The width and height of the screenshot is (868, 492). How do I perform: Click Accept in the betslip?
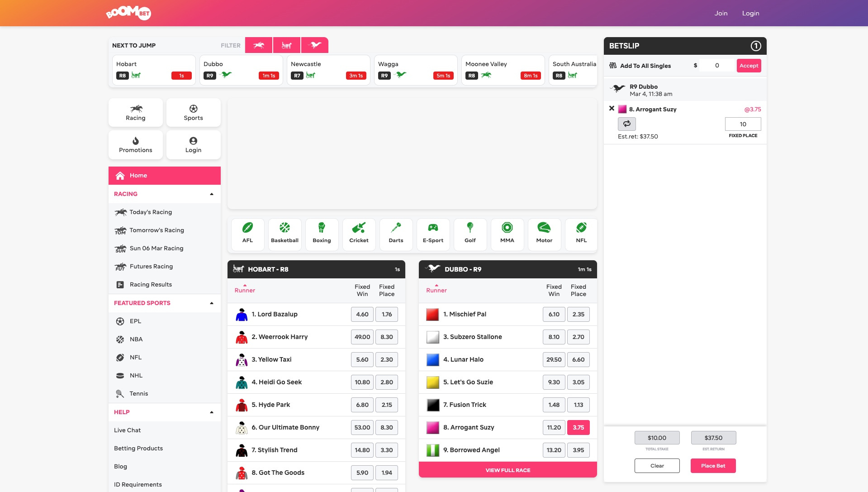point(749,66)
